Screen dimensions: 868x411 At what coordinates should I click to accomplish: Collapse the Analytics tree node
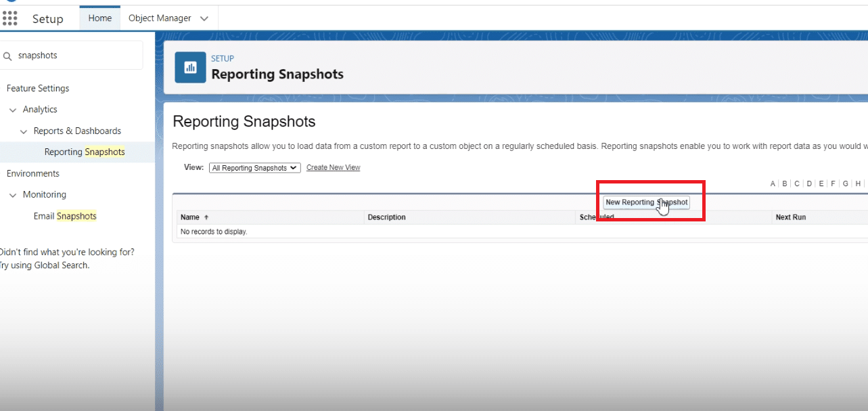click(13, 110)
